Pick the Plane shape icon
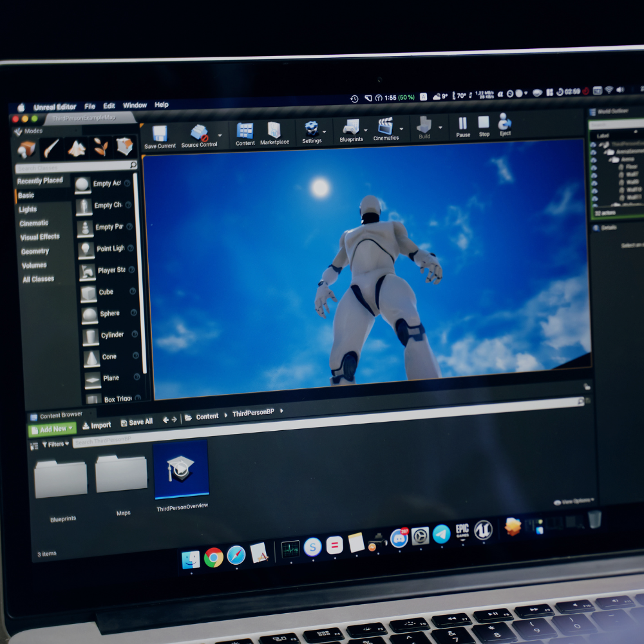Screen dimensions: 644x644 pyautogui.click(x=93, y=381)
